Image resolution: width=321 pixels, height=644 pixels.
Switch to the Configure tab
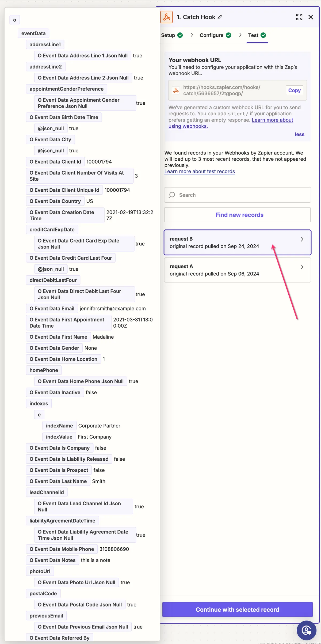[215, 35]
